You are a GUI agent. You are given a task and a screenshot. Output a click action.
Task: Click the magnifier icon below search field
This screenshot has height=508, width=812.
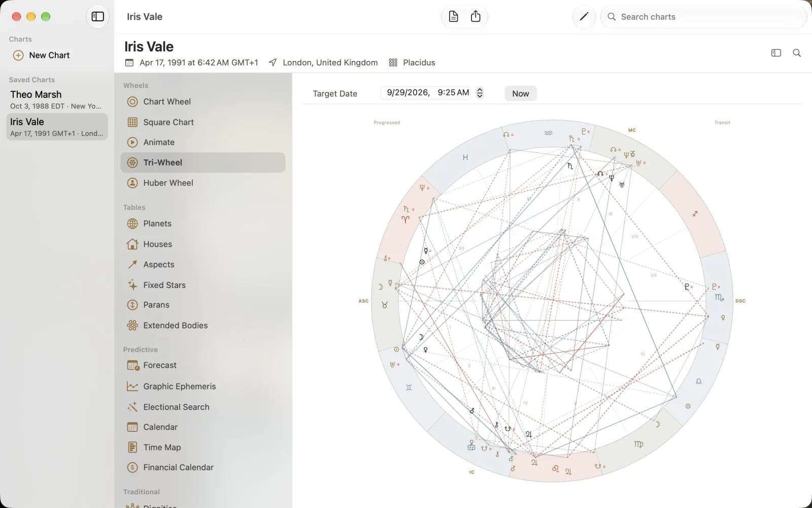[x=797, y=53]
